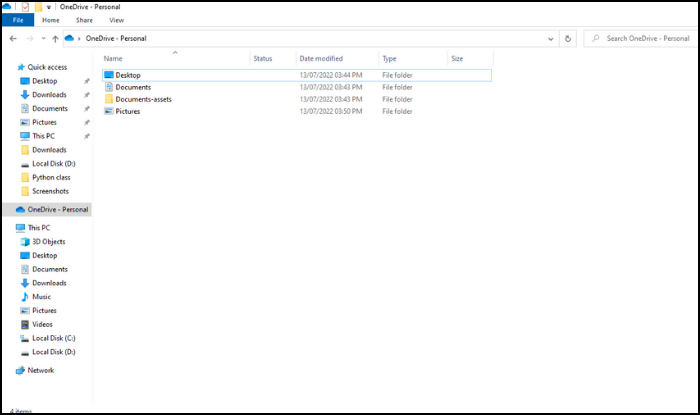The width and height of the screenshot is (700, 415).
Task: Open Local Disk (C:) under This PC
Action: [x=53, y=338]
